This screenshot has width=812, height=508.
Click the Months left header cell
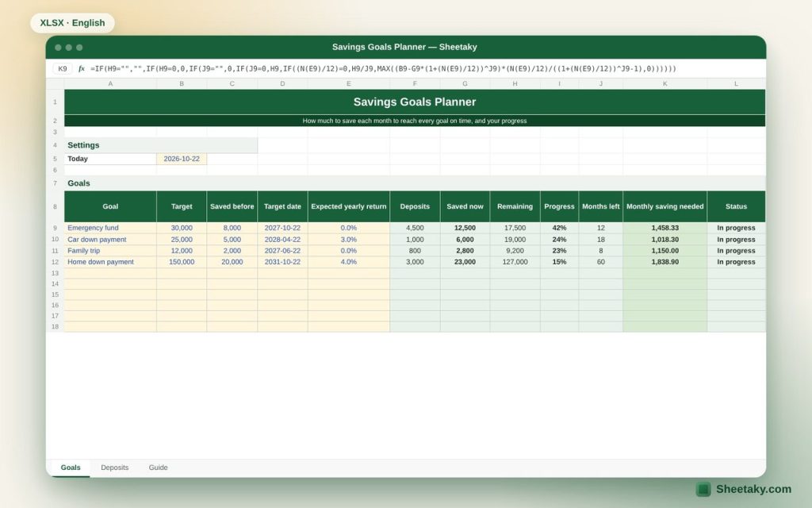[x=601, y=206]
